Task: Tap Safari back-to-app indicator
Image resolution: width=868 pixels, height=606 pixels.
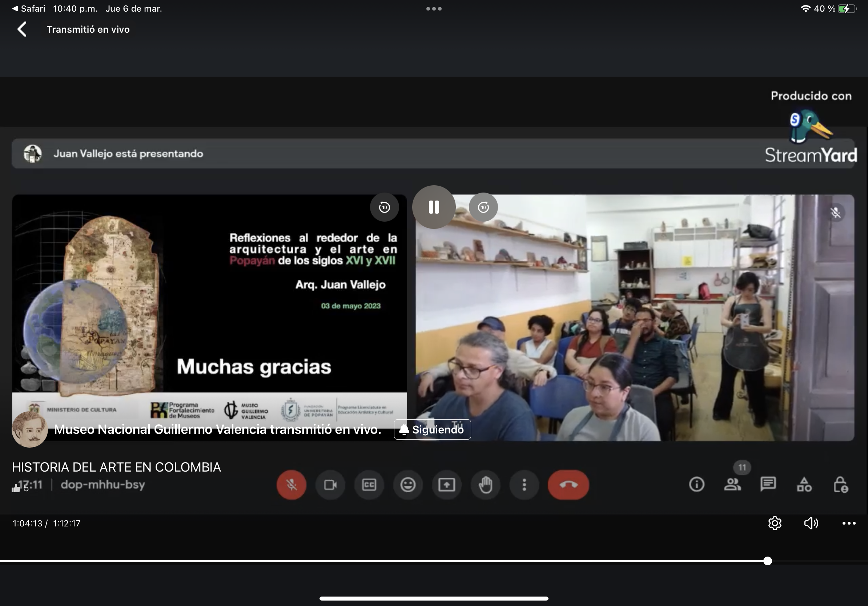Action: point(28,8)
